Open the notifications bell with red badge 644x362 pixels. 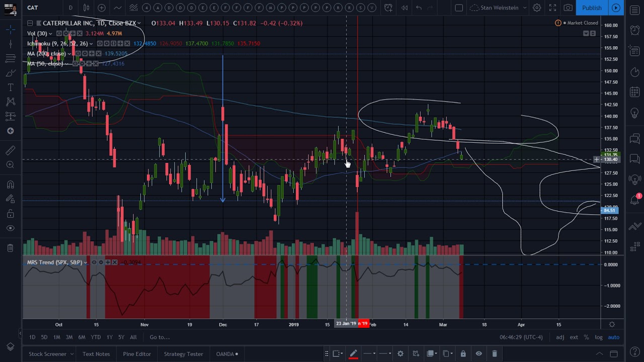[635, 200]
